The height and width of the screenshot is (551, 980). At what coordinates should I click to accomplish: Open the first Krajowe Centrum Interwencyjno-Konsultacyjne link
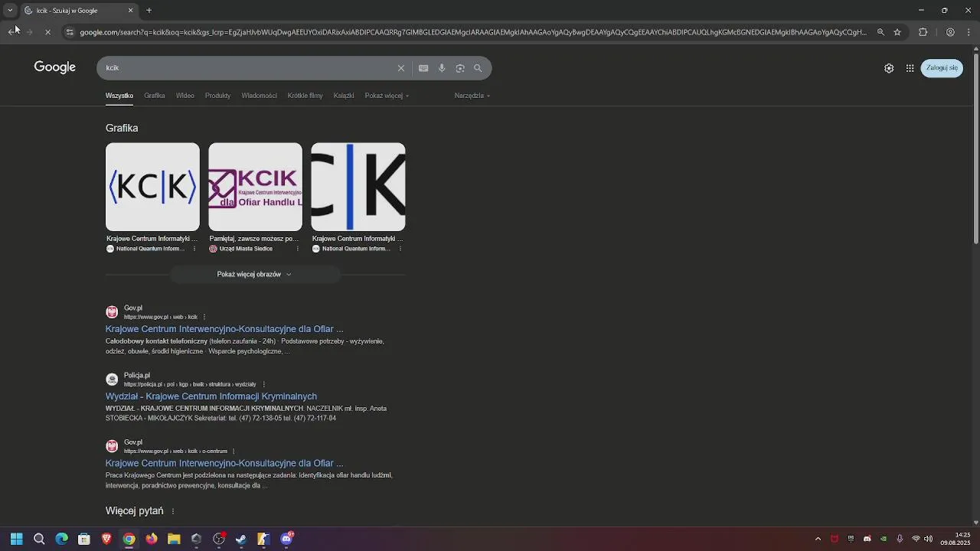pyautogui.click(x=224, y=329)
